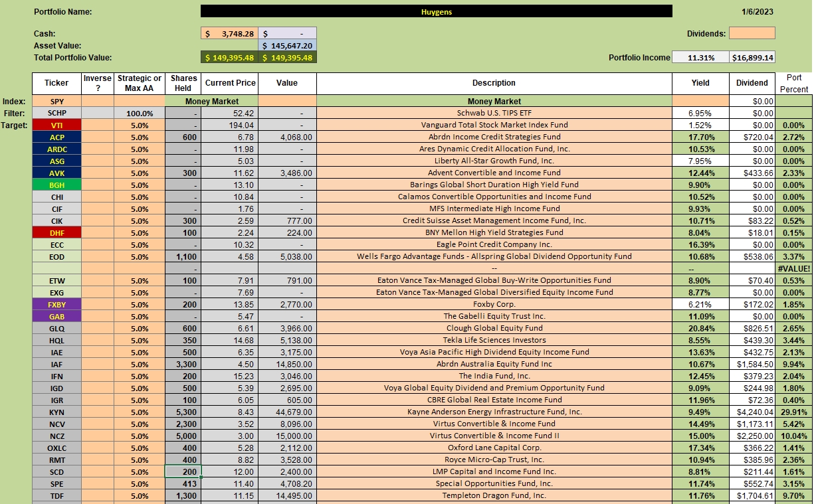Click the EOD shares held 1,100
816x504 pixels.
click(183, 256)
